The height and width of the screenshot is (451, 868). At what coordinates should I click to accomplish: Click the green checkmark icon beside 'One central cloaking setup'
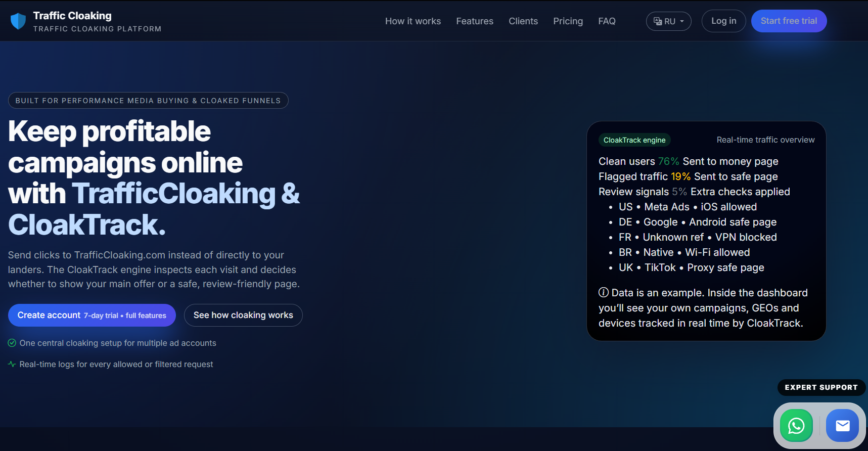click(x=12, y=343)
